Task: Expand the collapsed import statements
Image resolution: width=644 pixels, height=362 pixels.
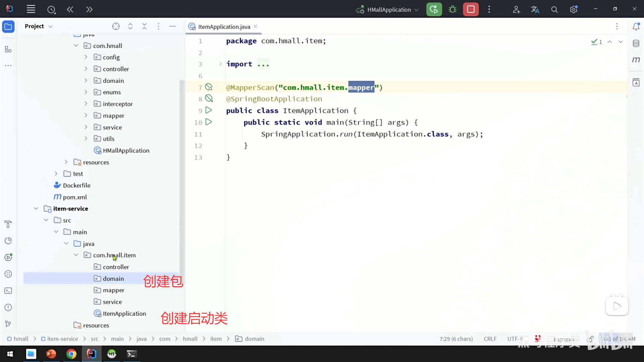Action: pyautogui.click(x=220, y=64)
